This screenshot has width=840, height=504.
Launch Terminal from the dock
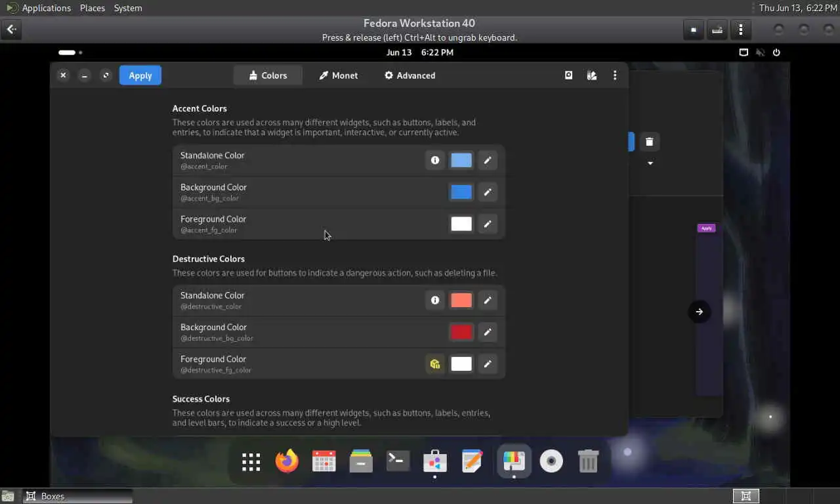[398, 461]
